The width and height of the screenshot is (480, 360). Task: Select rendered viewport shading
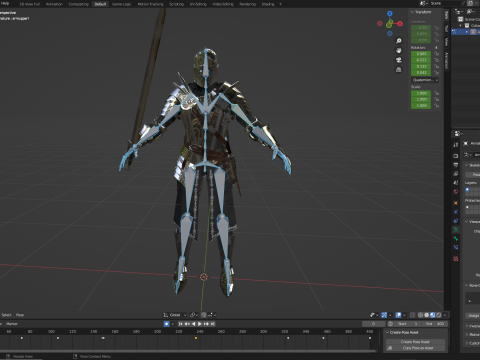[x=438, y=315]
